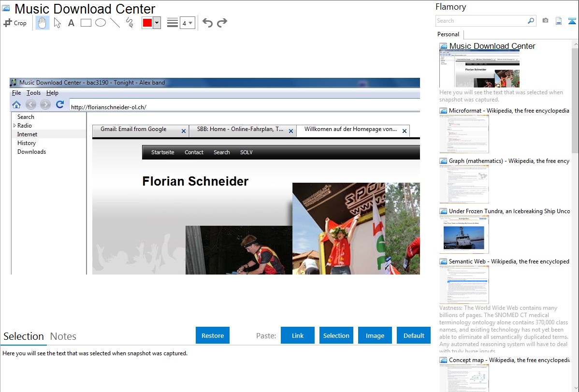Redo the last undone edit
This screenshot has width=579, height=392.
222,23
